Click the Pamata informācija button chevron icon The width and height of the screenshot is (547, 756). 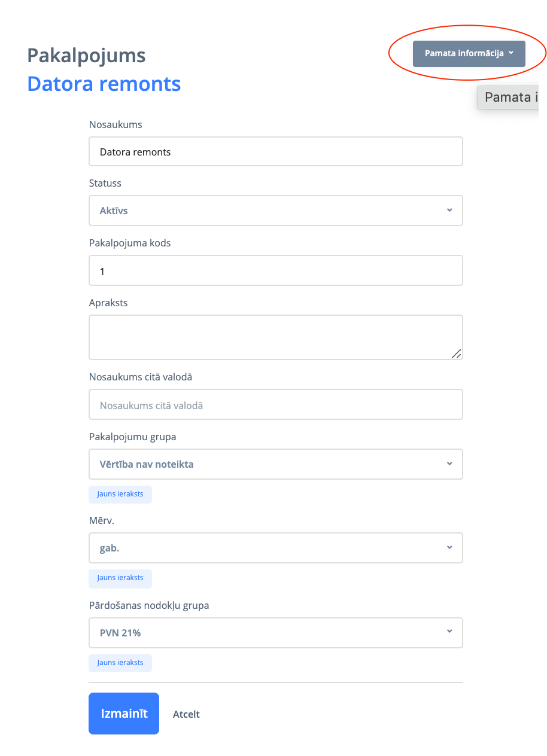point(511,53)
